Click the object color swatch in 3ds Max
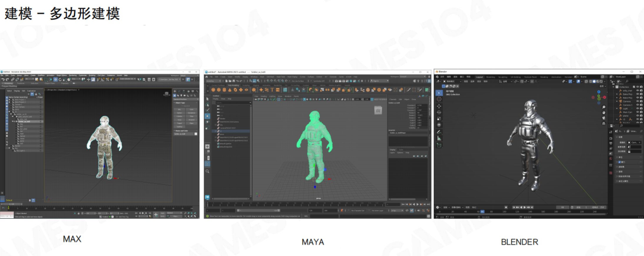Image resolution: width=644 pixels, height=256 pixels. tap(196, 134)
